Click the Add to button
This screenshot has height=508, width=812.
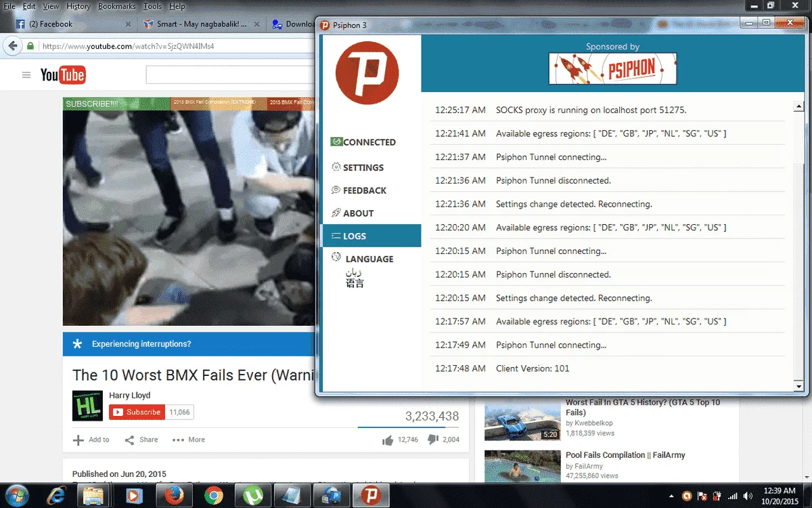[91, 440]
